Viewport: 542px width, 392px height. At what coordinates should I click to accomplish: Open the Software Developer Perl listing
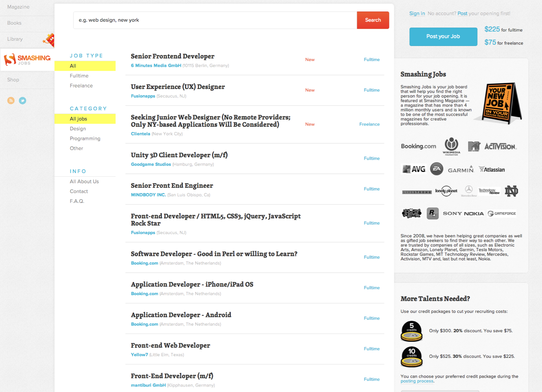pyautogui.click(x=214, y=254)
